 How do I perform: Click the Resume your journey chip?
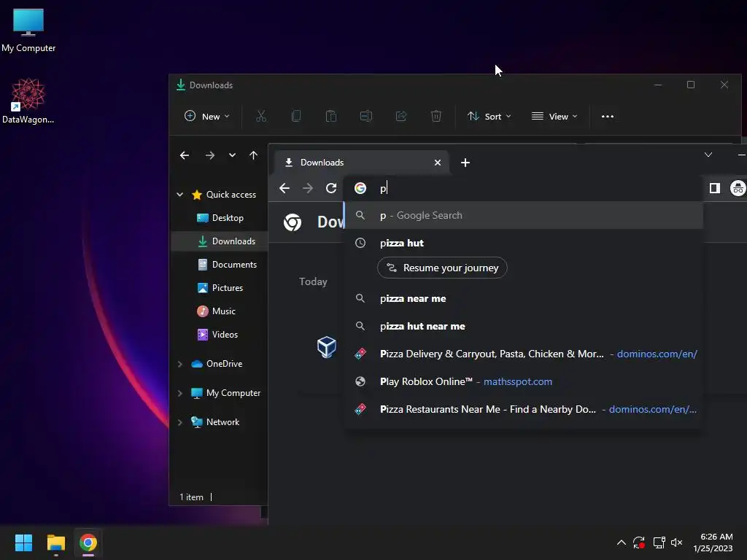[442, 268]
